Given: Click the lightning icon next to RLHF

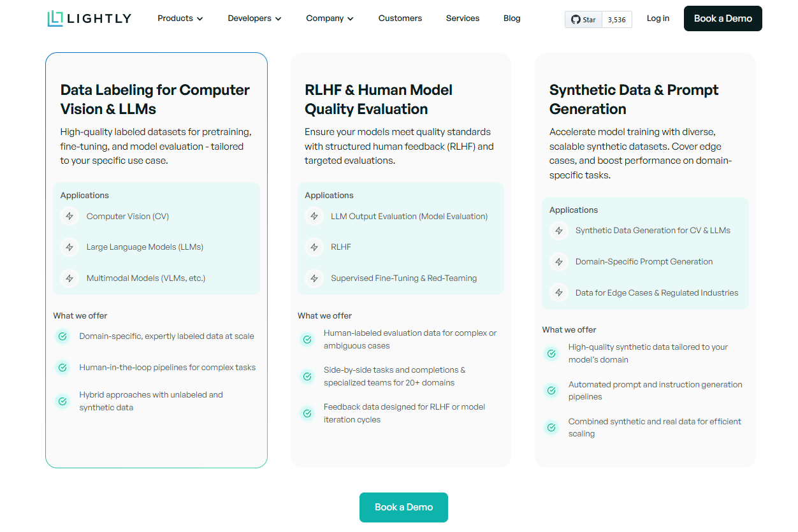Looking at the screenshot, I should tap(314, 247).
